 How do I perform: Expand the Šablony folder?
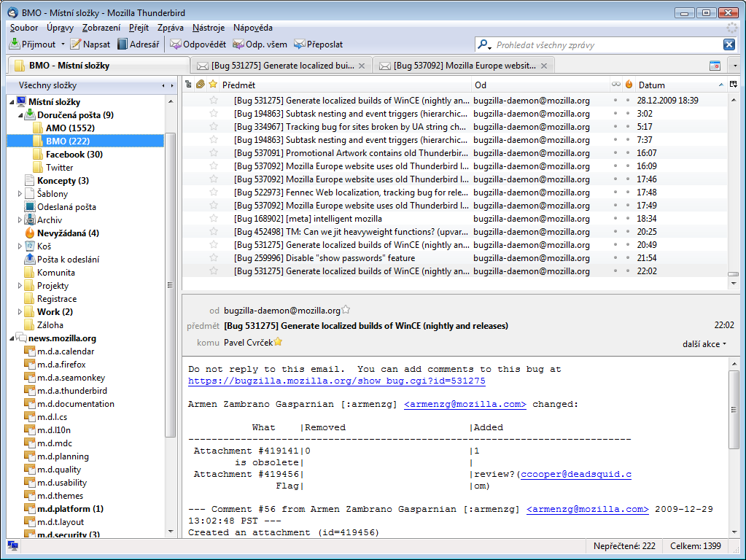click(20, 194)
